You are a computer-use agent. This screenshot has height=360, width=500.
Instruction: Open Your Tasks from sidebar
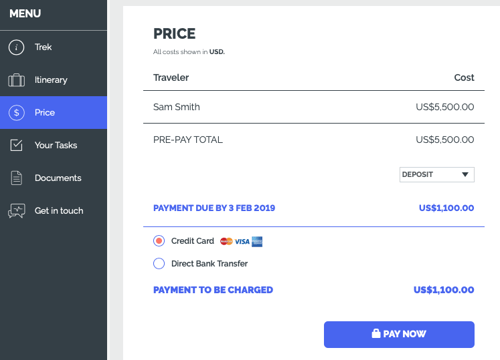click(53, 145)
